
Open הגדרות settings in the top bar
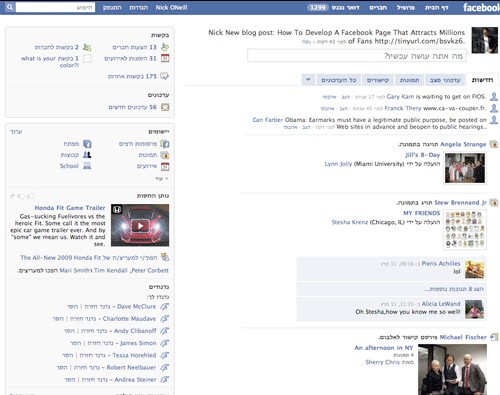(x=138, y=7)
